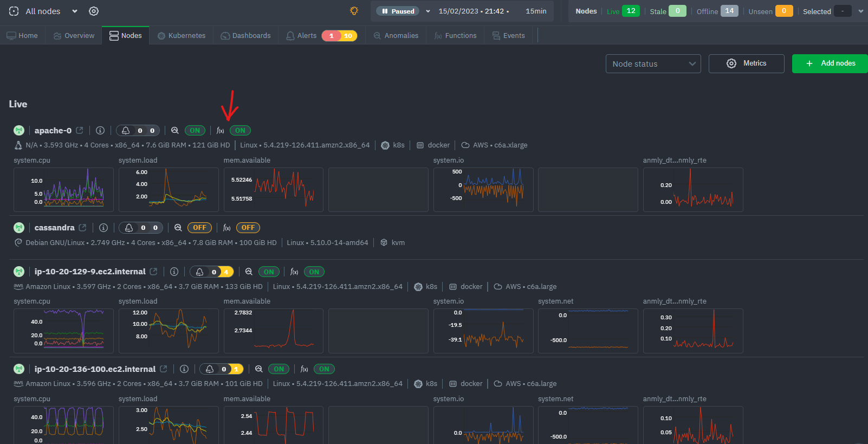Open apache-0 in new tab icon
Screen dimensions: 868x444
[x=80, y=131]
